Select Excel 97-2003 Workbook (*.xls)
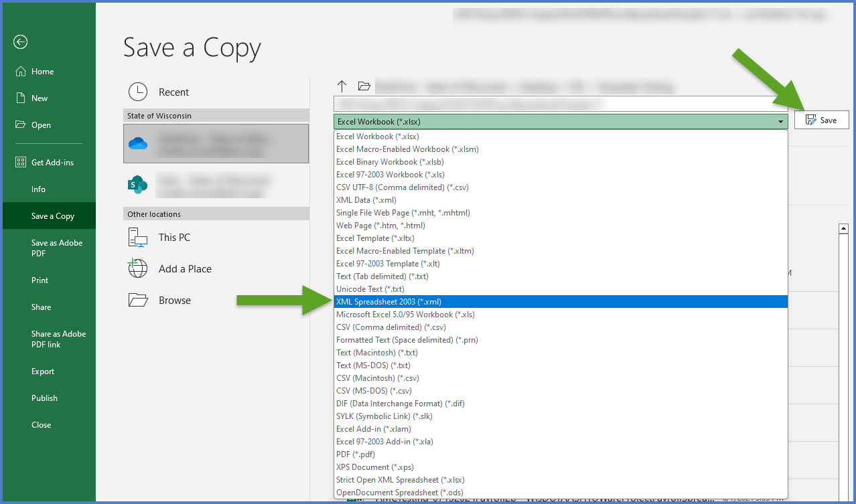This screenshot has width=856, height=504. (x=561, y=175)
